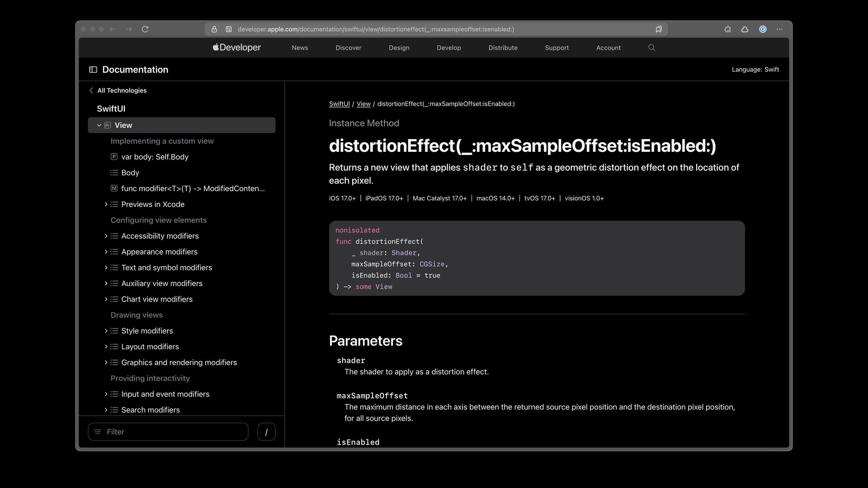
Task: Open the Support menu item
Action: tap(557, 48)
